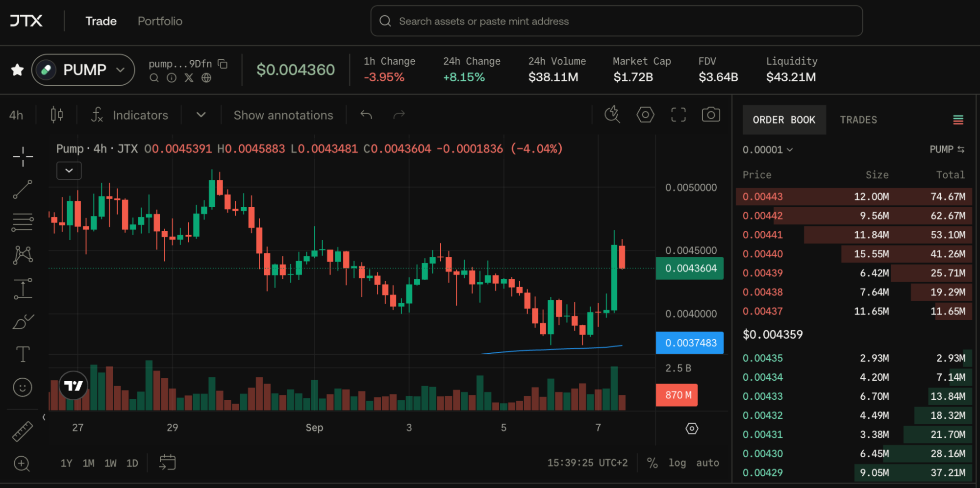Select the price range measurement tool
Image resolution: width=980 pixels, height=488 pixels.
pos(23,289)
